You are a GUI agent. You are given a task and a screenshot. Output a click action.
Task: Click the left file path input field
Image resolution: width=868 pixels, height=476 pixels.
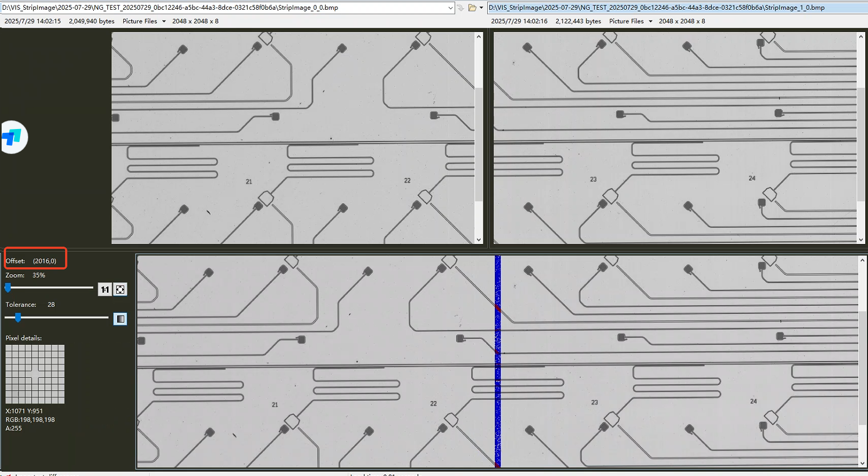tap(222, 8)
